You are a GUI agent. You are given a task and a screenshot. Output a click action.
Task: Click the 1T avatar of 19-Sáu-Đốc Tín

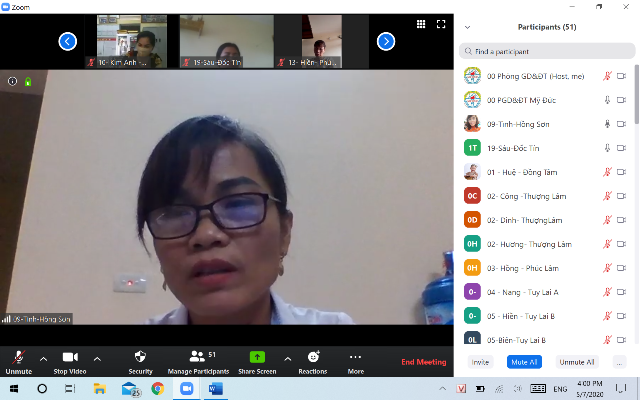pyautogui.click(x=472, y=148)
